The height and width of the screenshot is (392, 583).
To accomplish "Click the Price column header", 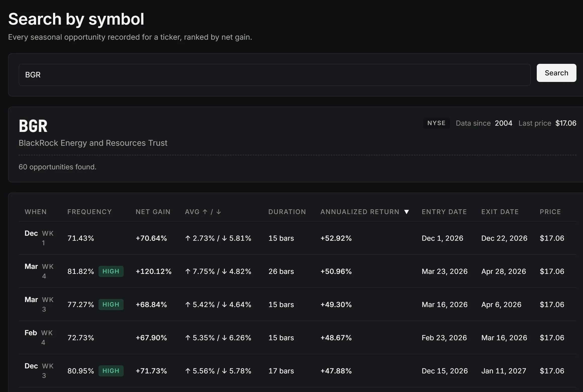I will point(550,212).
